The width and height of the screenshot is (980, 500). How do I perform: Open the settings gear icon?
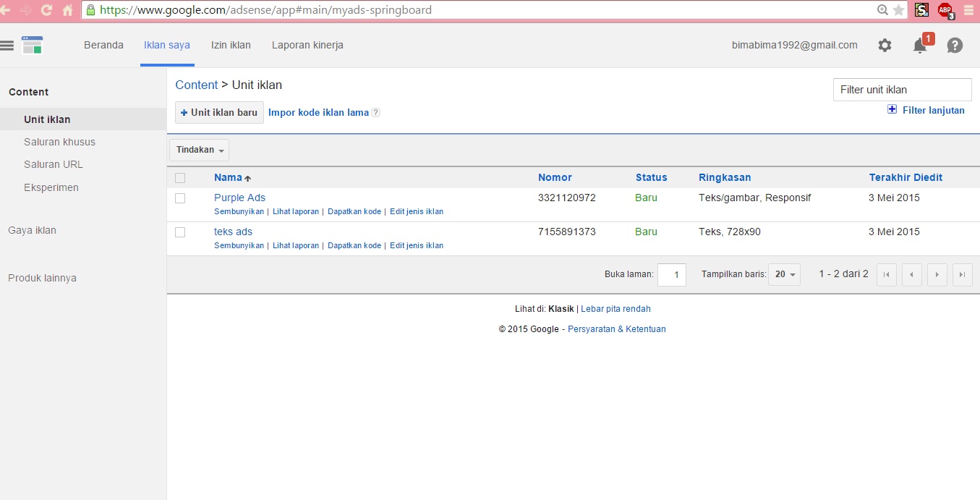(885, 45)
